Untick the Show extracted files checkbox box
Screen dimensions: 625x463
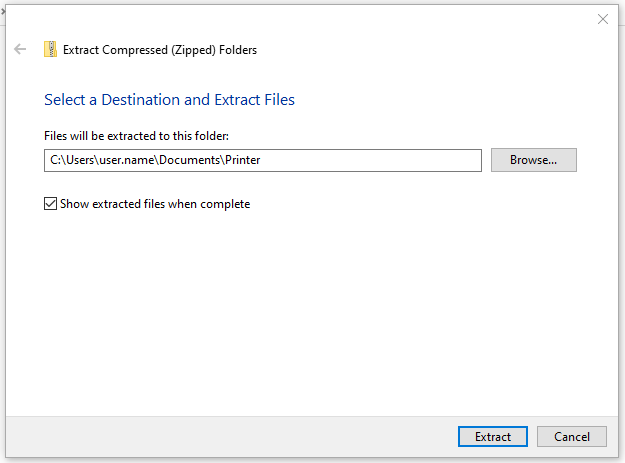coord(50,204)
